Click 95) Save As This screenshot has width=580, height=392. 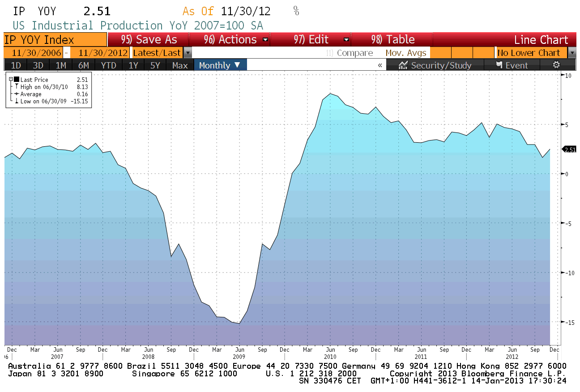tap(149, 39)
